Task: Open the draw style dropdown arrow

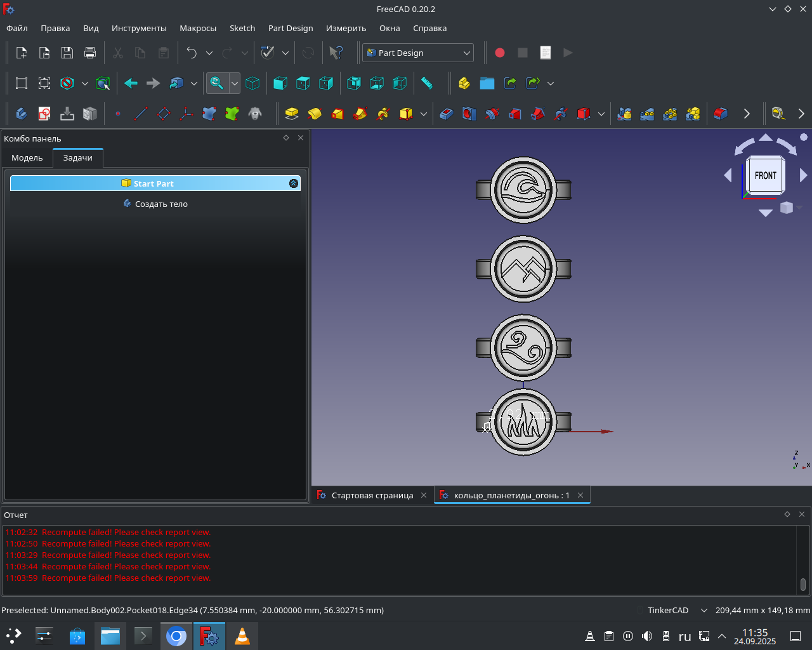Action: (85, 83)
